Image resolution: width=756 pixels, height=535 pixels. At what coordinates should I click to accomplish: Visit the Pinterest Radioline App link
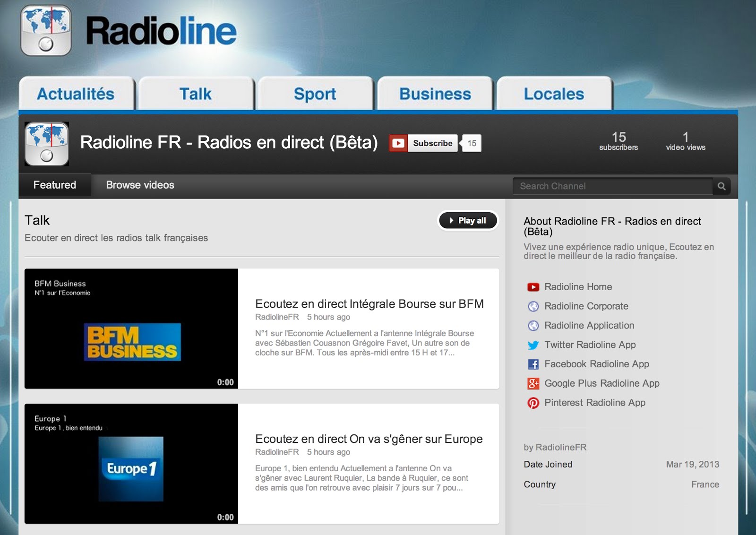pyautogui.click(x=595, y=403)
